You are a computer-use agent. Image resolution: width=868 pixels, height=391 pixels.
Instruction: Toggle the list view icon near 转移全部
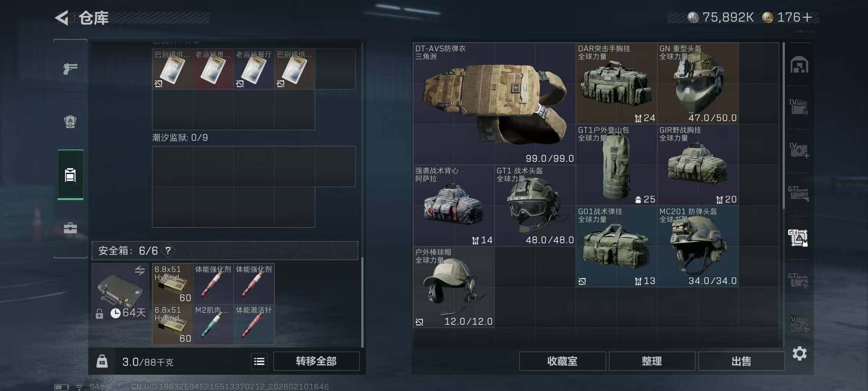click(259, 361)
